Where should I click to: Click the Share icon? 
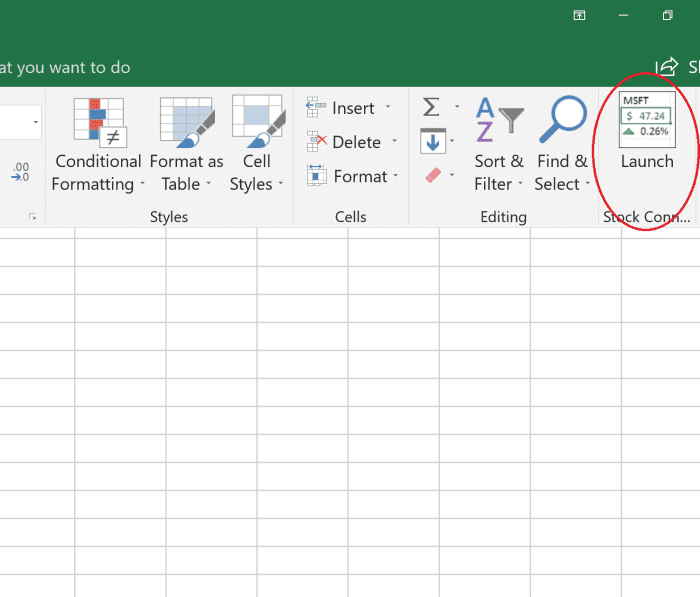(667, 67)
